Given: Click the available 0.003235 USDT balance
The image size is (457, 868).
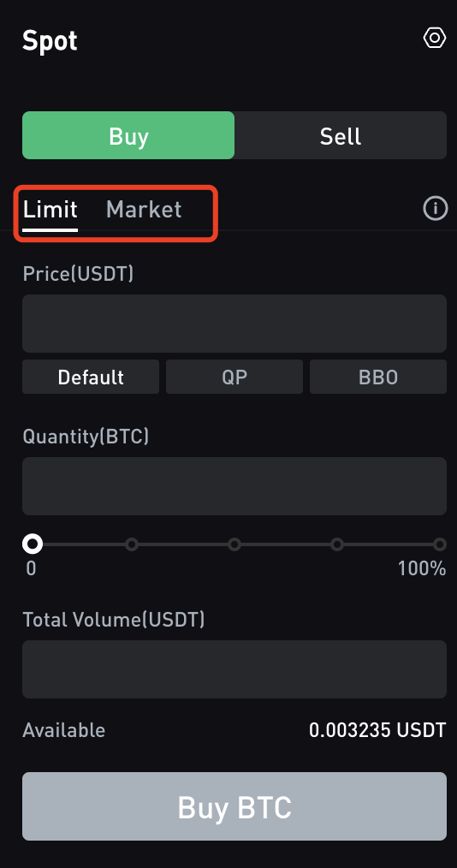Looking at the screenshot, I should point(377,730).
